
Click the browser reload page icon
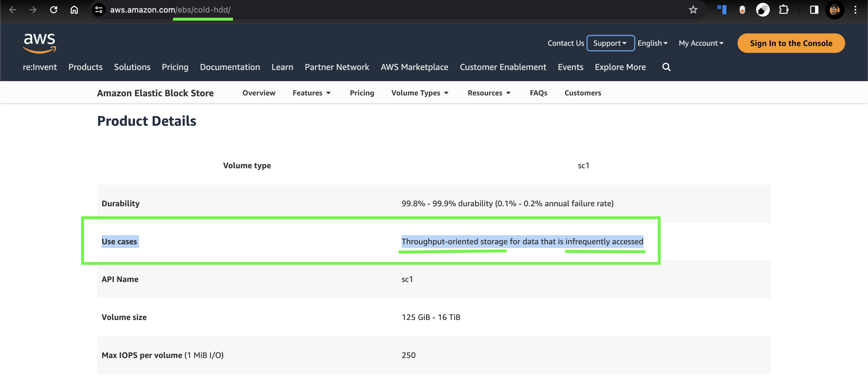pos(54,10)
